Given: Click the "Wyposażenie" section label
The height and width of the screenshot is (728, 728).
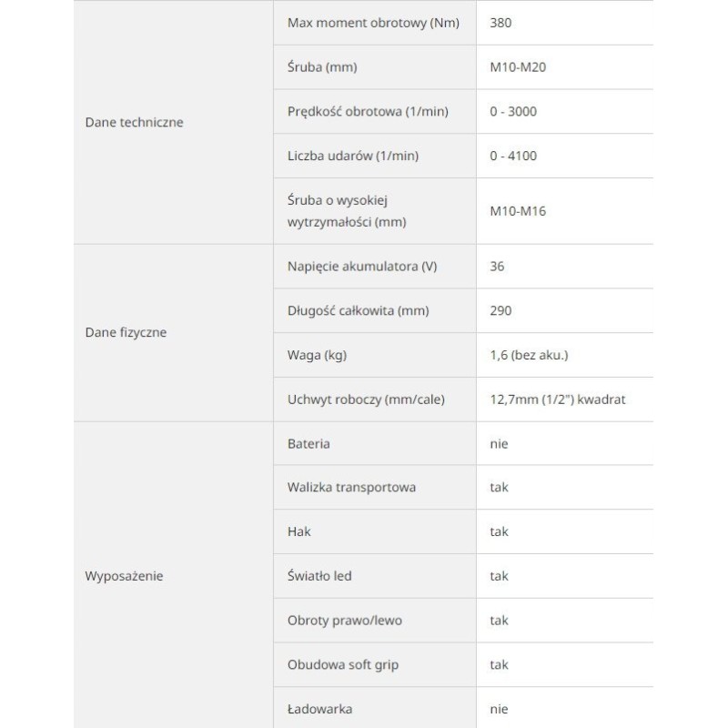Looking at the screenshot, I should pos(124,576).
